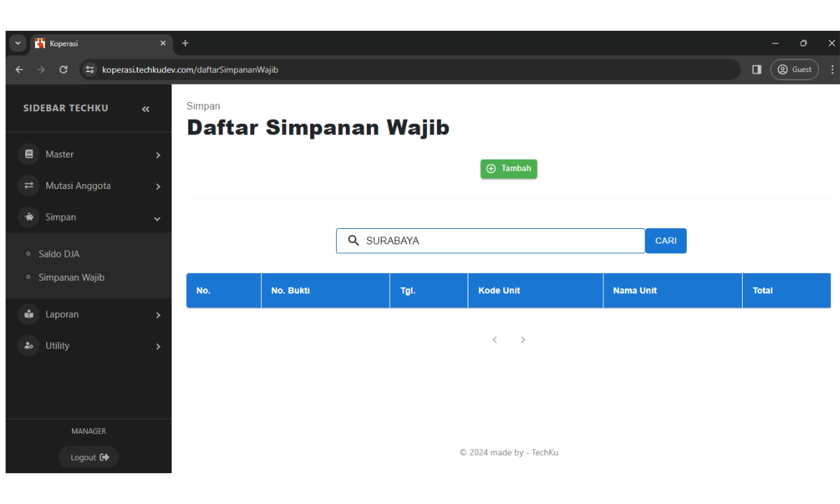
Task: Click the Mutasi Anggota arrows icon
Action: point(29,185)
